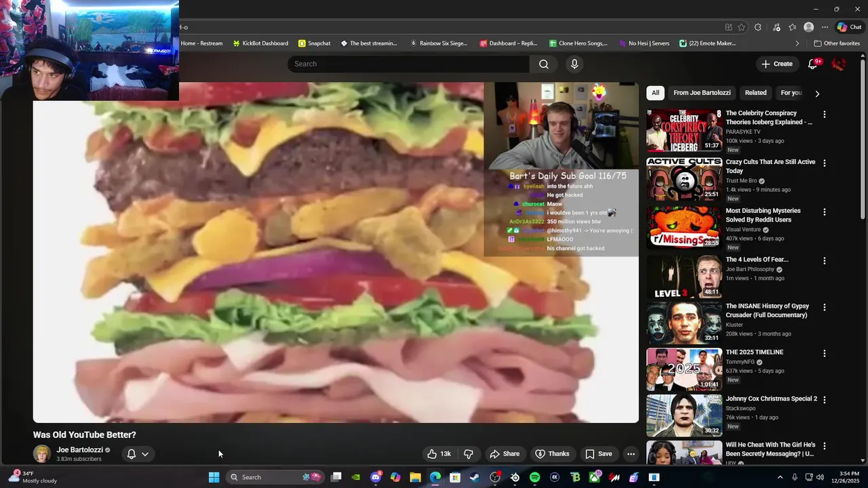Open Rainbow Six Siege bookmark

pyautogui.click(x=439, y=43)
